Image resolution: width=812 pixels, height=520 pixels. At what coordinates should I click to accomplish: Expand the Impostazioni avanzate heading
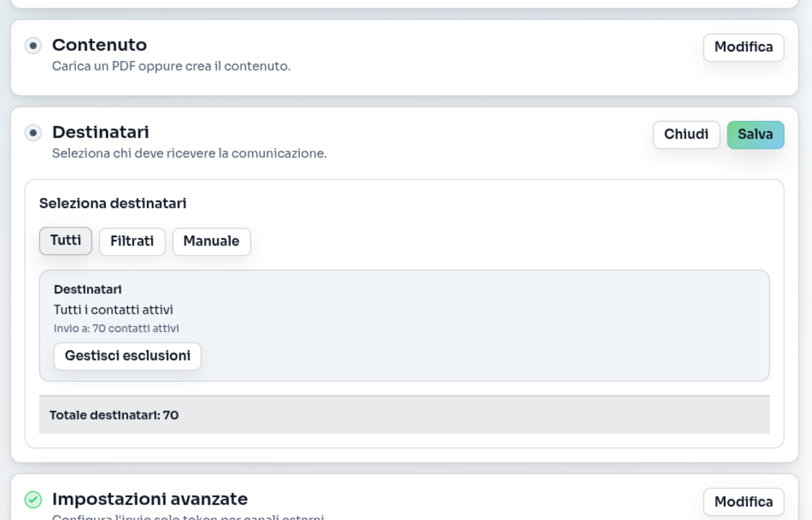coord(150,499)
